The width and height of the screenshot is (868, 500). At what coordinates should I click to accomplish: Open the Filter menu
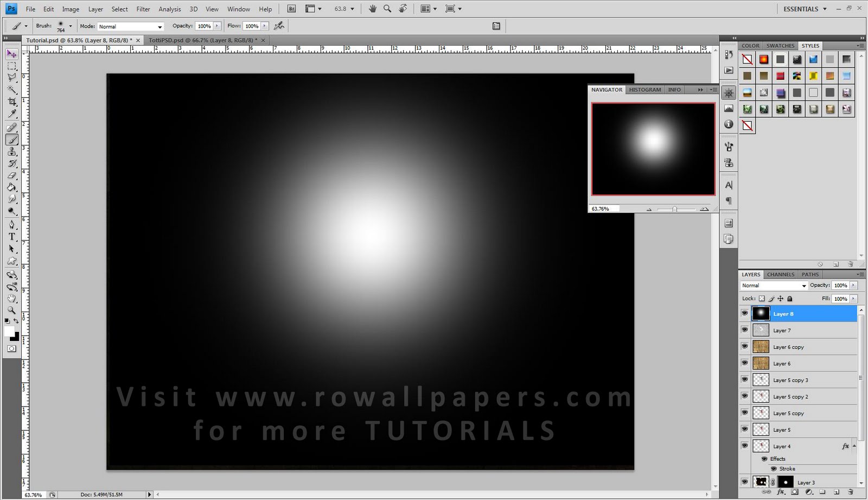tap(143, 9)
